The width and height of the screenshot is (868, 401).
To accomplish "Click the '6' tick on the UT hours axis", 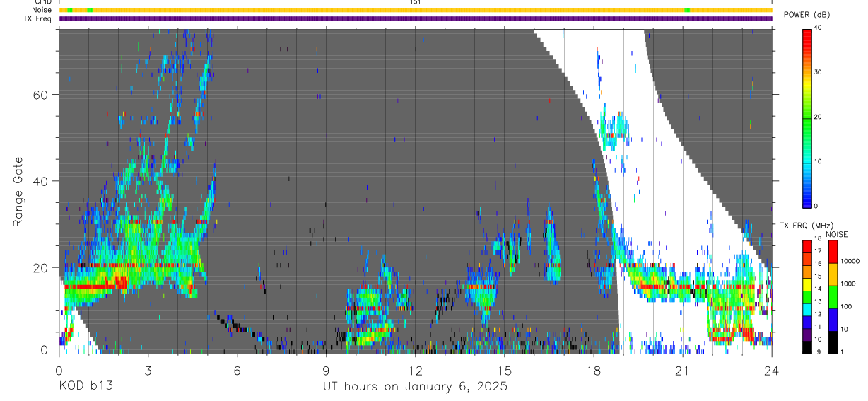I will tap(237, 371).
